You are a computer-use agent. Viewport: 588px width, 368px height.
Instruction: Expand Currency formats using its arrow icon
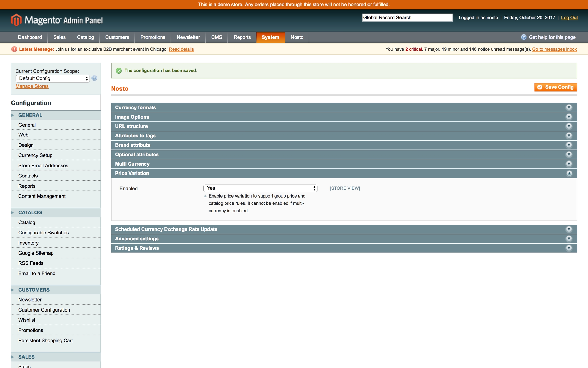pyautogui.click(x=569, y=107)
